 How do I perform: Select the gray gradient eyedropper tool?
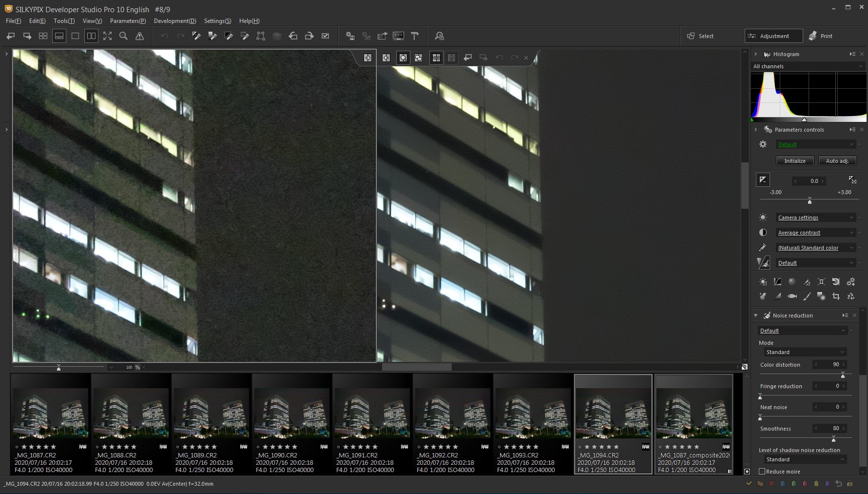pyautogui.click(x=212, y=36)
